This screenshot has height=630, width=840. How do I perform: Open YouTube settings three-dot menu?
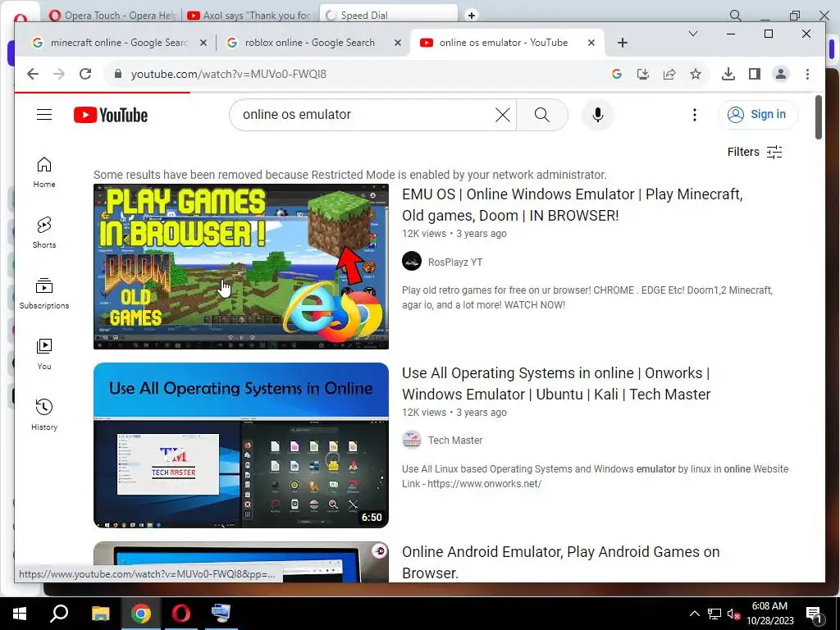tap(694, 115)
